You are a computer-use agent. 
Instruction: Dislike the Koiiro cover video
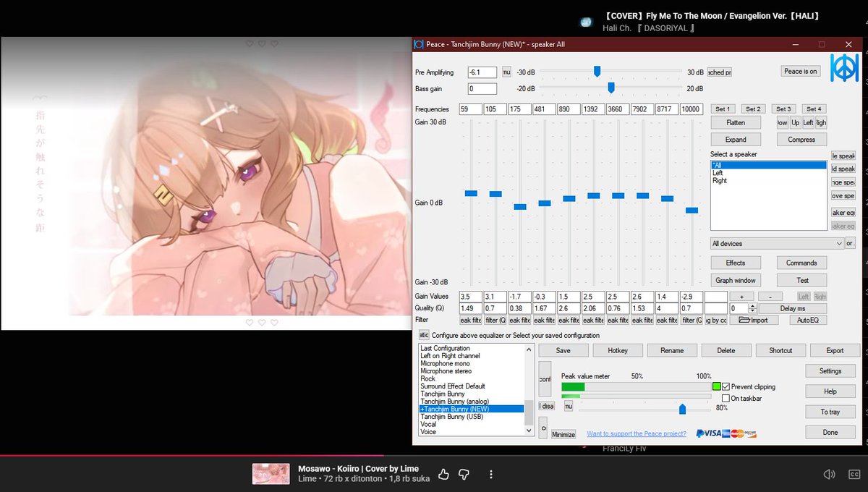tap(464, 474)
